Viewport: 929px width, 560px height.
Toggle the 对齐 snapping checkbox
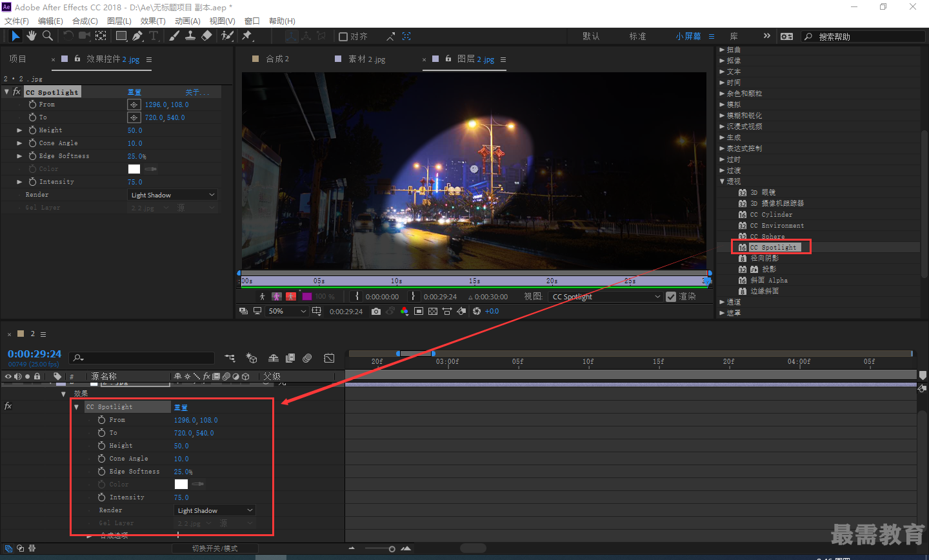(x=343, y=36)
